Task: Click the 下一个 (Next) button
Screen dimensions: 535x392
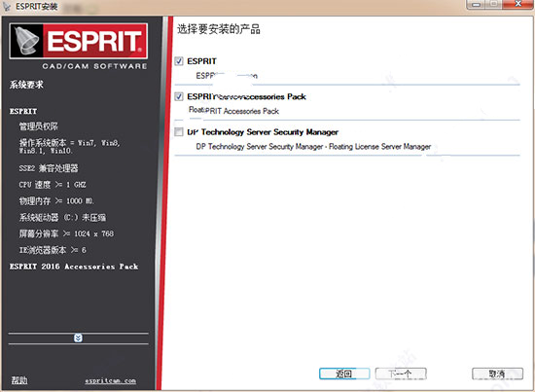Action: pos(401,374)
